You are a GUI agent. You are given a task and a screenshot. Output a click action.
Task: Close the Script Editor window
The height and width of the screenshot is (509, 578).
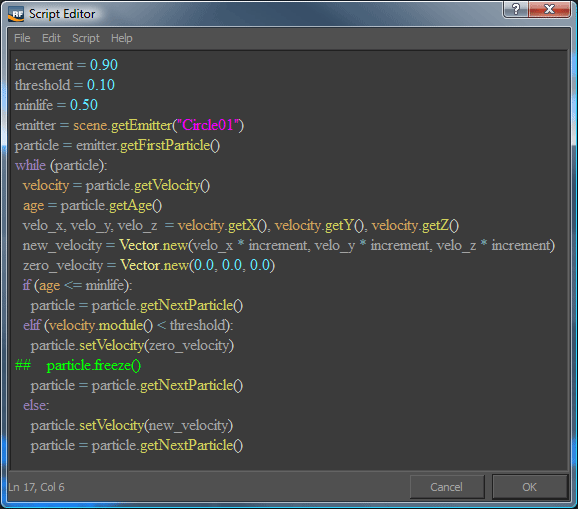click(x=549, y=9)
